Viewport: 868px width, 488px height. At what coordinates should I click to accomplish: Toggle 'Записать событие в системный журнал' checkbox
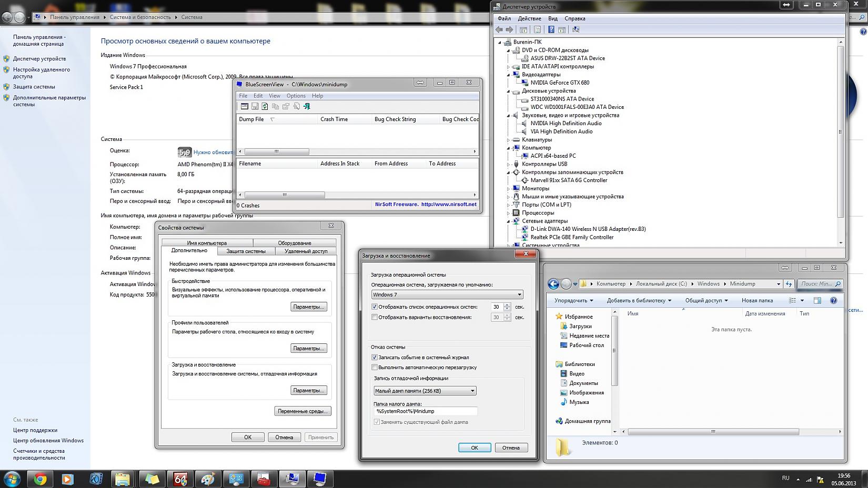point(375,357)
